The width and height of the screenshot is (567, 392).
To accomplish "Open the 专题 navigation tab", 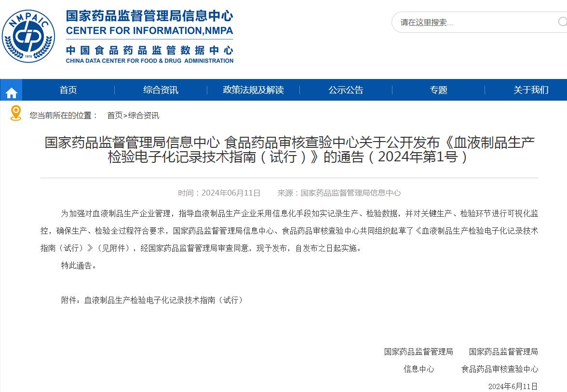I will pos(438,90).
